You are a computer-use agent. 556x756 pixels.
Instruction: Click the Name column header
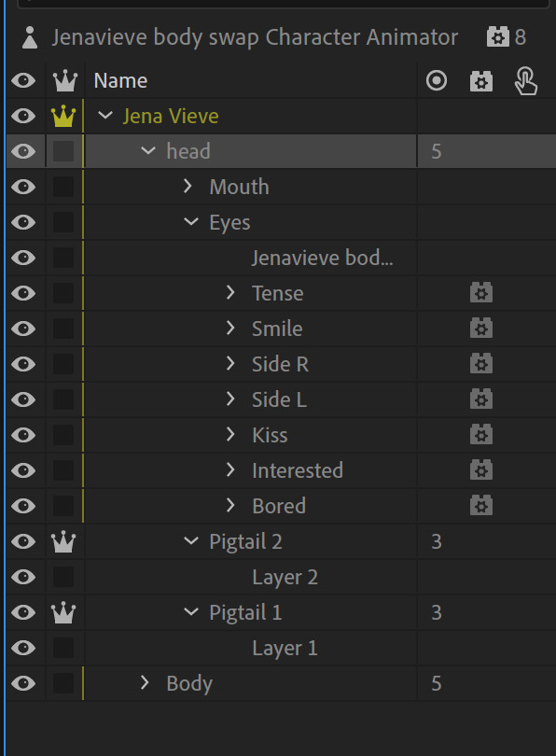tap(120, 80)
